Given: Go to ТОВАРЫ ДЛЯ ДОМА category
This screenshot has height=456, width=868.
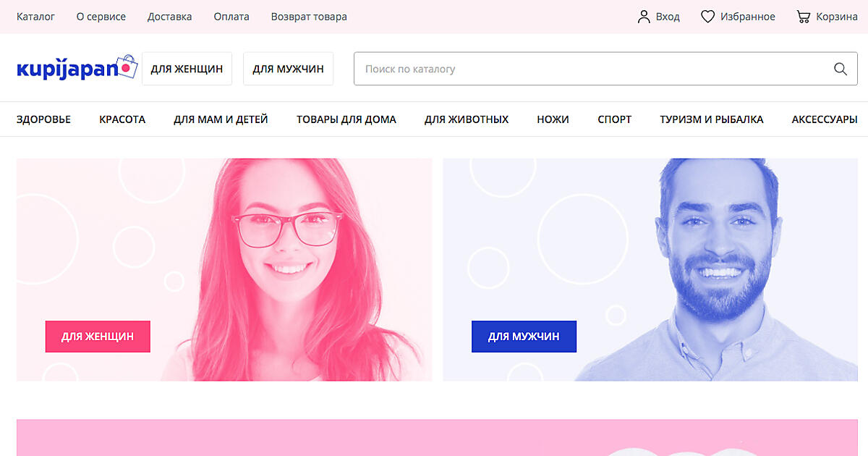Looking at the screenshot, I should click(346, 119).
